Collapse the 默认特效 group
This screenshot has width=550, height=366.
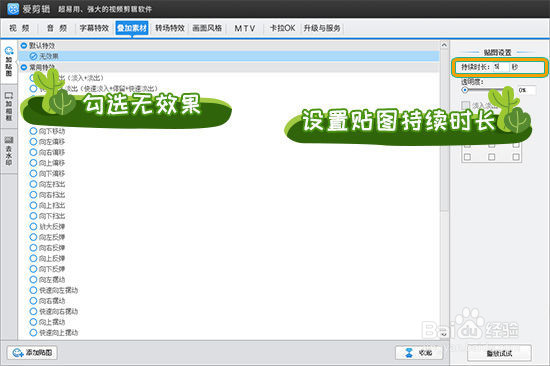click(x=24, y=45)
